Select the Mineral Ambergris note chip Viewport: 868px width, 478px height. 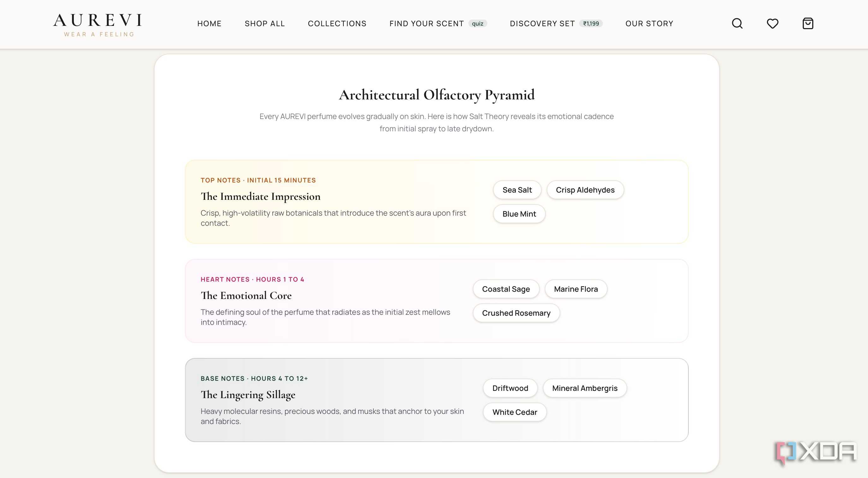(x=585, y=388)
